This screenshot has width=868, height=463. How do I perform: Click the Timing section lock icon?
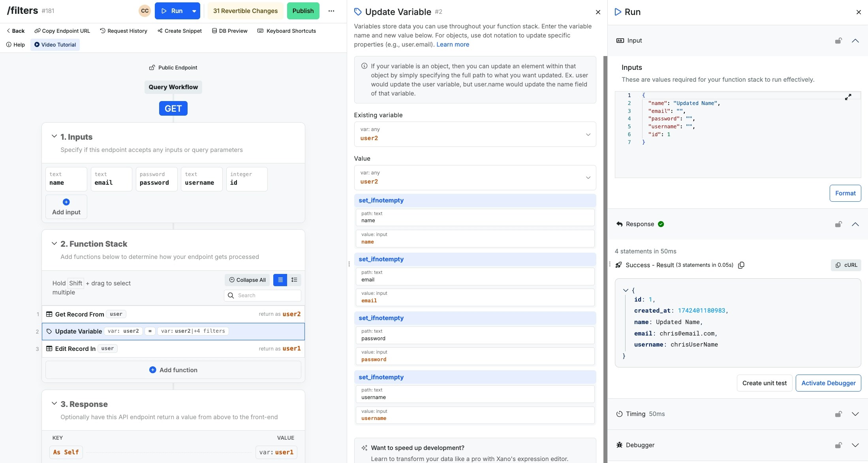838,414
